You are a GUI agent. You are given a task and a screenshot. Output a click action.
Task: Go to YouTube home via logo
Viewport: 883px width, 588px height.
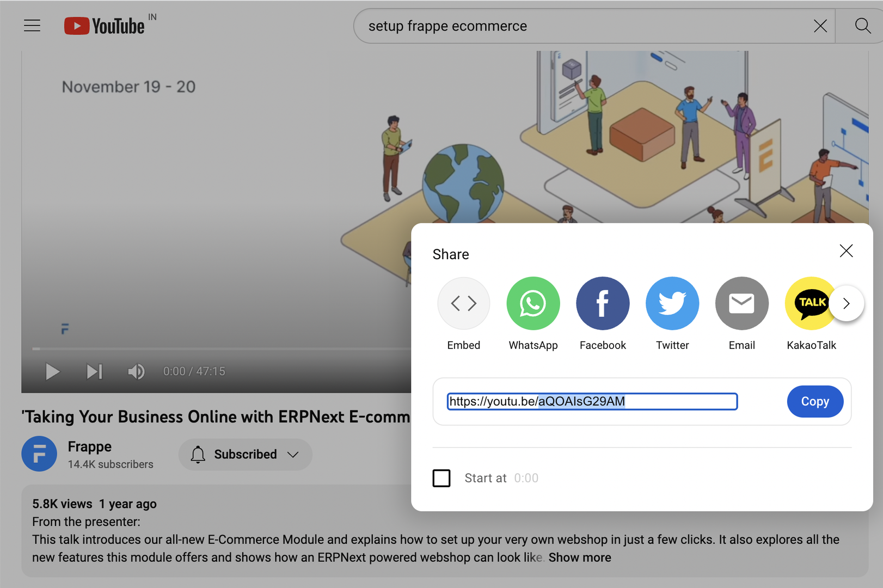coord(105,26)
